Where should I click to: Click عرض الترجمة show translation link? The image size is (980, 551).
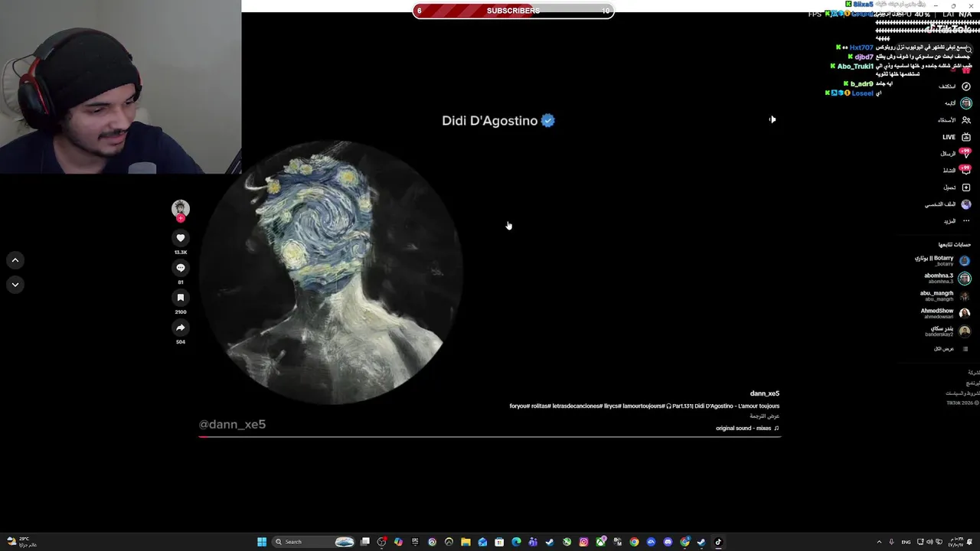[765, 416]
